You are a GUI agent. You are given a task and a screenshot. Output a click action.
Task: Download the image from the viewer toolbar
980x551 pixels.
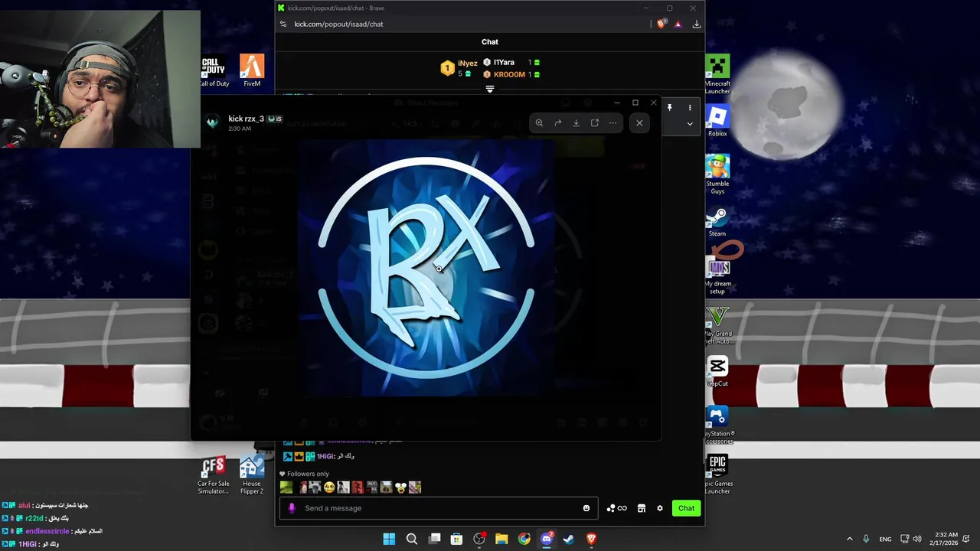576,122
